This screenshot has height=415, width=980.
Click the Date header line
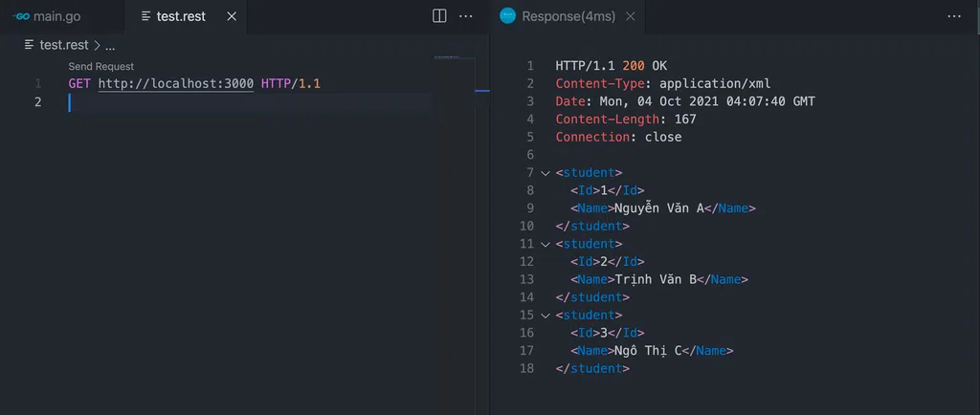coord(685,101)
